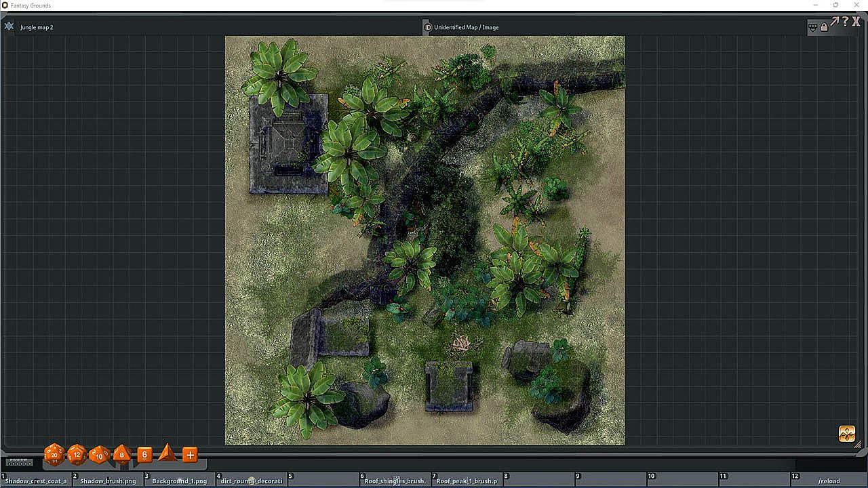Viewport: 868px width, 488px height.
Task: Click the Unidentified Map / Image name field
Action: point(467,27)
